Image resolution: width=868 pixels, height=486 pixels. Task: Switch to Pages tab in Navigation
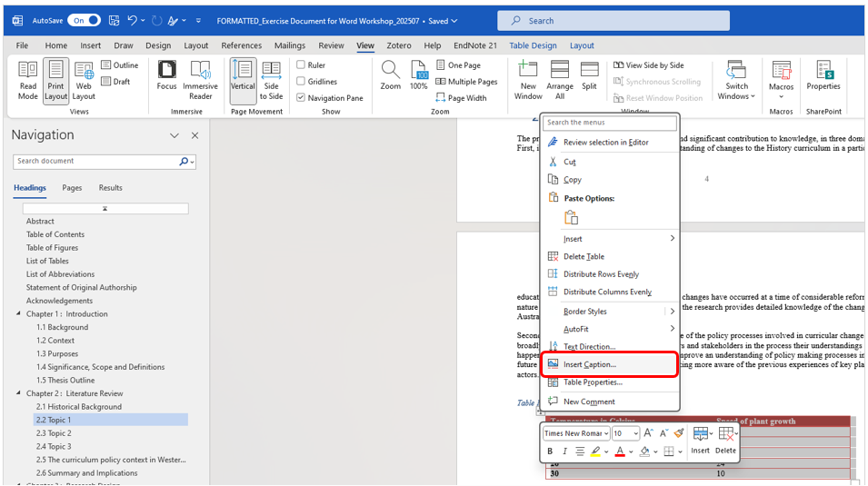coord(72,188)
